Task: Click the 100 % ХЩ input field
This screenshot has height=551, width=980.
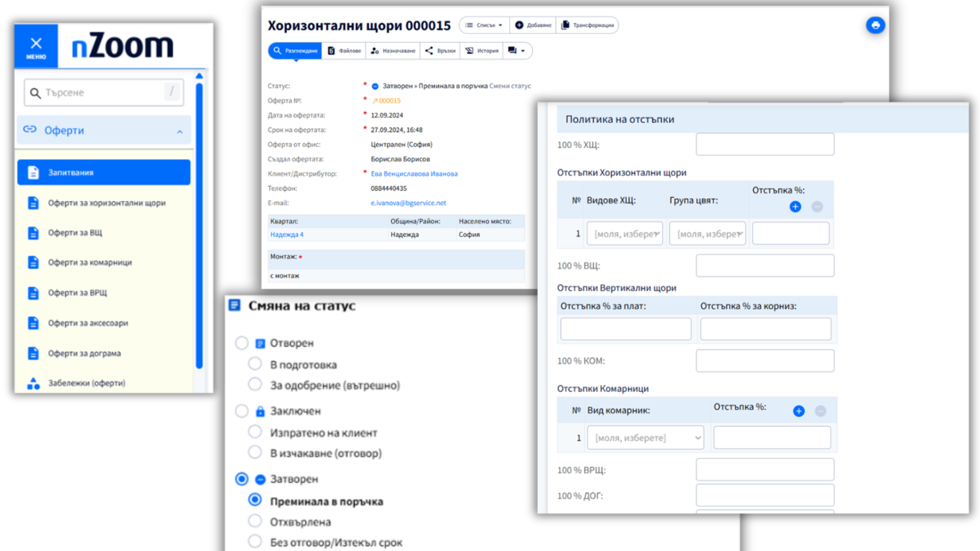Action: tap(765, 144)
